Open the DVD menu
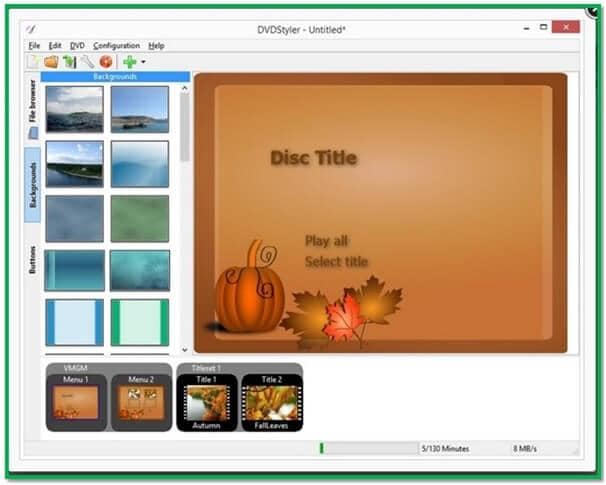This screenshot has width=606, height=485. (x=77, y=46)
